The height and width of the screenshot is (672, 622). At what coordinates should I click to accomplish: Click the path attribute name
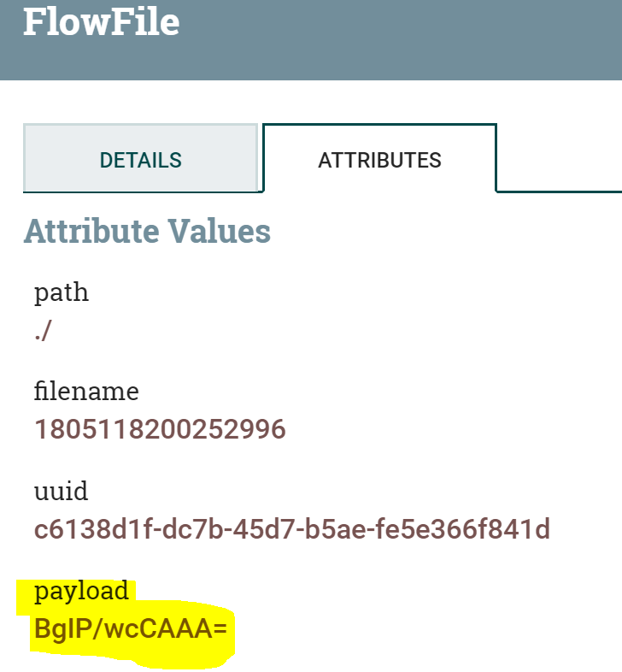point(62,292)
